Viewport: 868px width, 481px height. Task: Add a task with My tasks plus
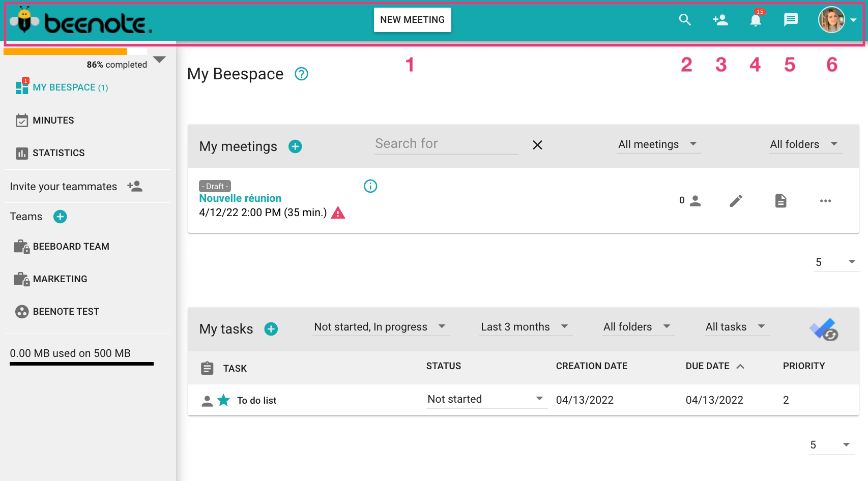(x=271, y=329)
